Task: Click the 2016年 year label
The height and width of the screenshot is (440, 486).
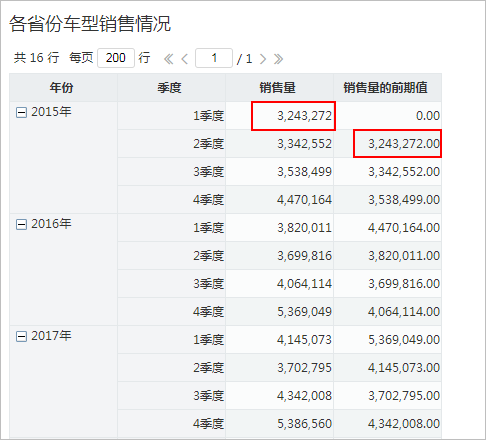Action: click(51, 224)
